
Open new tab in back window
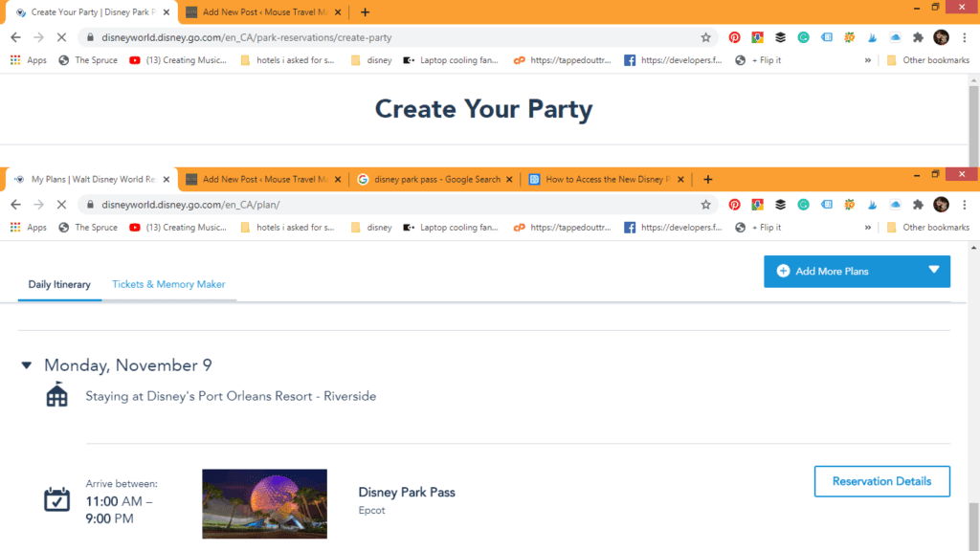365,11
